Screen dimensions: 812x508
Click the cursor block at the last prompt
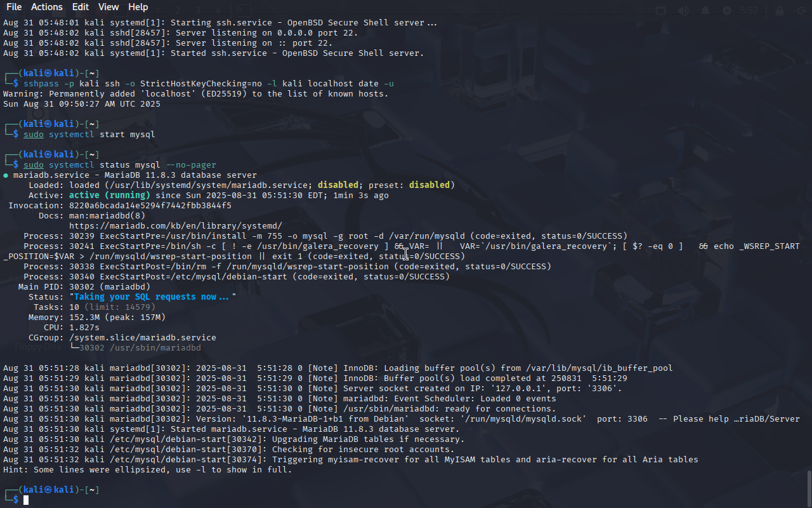[26, 500]
